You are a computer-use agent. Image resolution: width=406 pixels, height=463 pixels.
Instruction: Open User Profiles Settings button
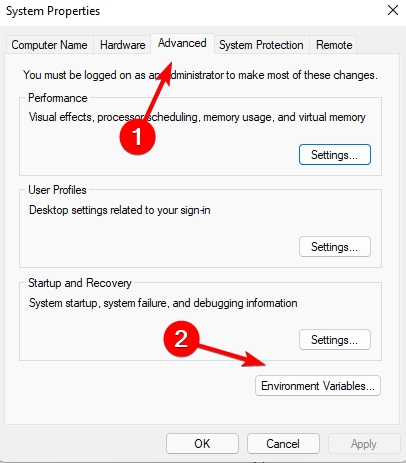[335, 247]
